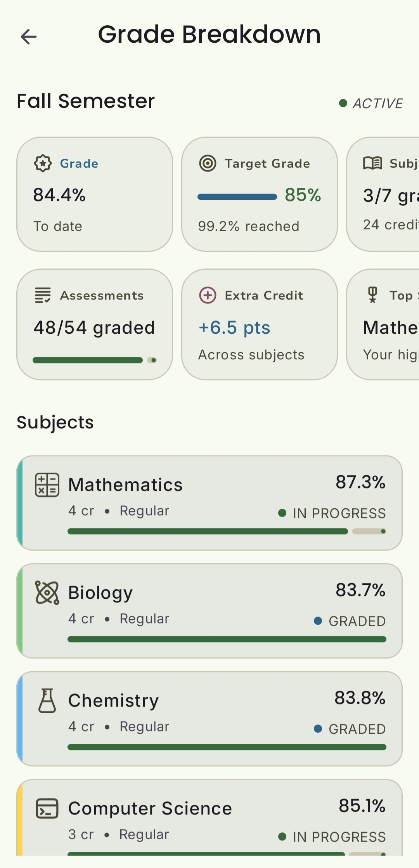The image size is (419, 868).
Task: Click the Target Grade progress bar
Action: coord(237,197)
